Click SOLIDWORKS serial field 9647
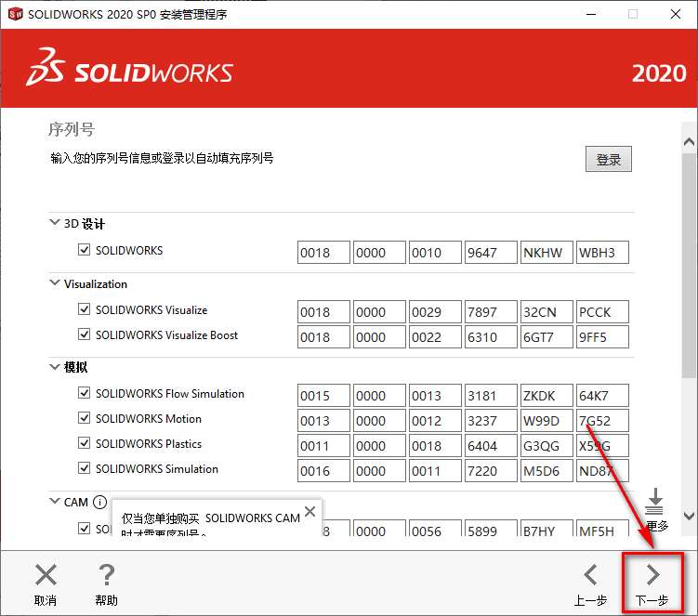 point(491,253)
